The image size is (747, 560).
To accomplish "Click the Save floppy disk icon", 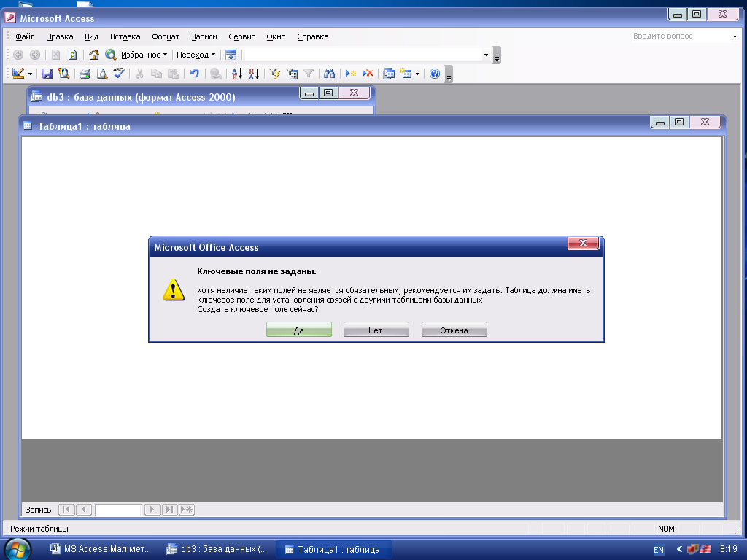I will (47, 74).
